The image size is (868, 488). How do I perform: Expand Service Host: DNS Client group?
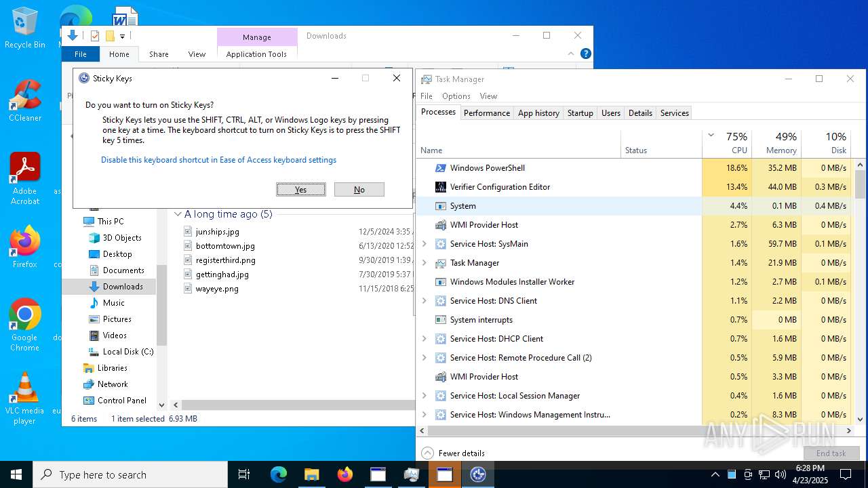pos(425,301)
